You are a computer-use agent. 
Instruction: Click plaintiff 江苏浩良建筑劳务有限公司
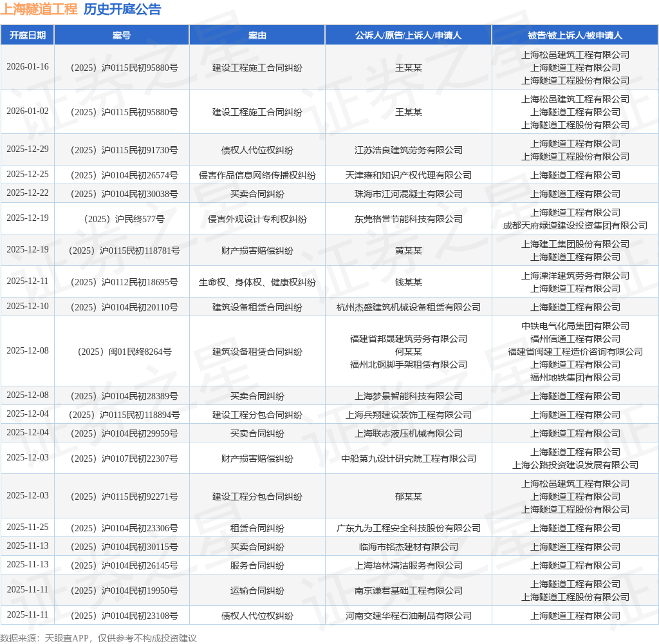coord(408,150)
